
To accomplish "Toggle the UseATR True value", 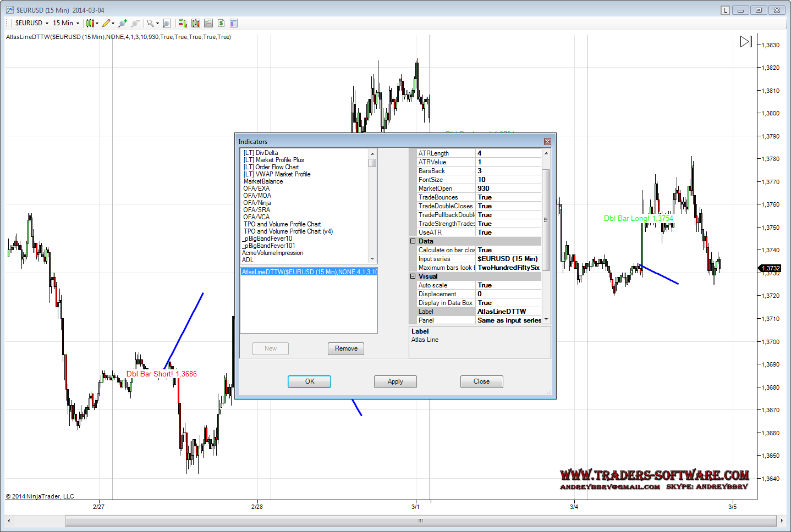I will (x=508, y=232).
